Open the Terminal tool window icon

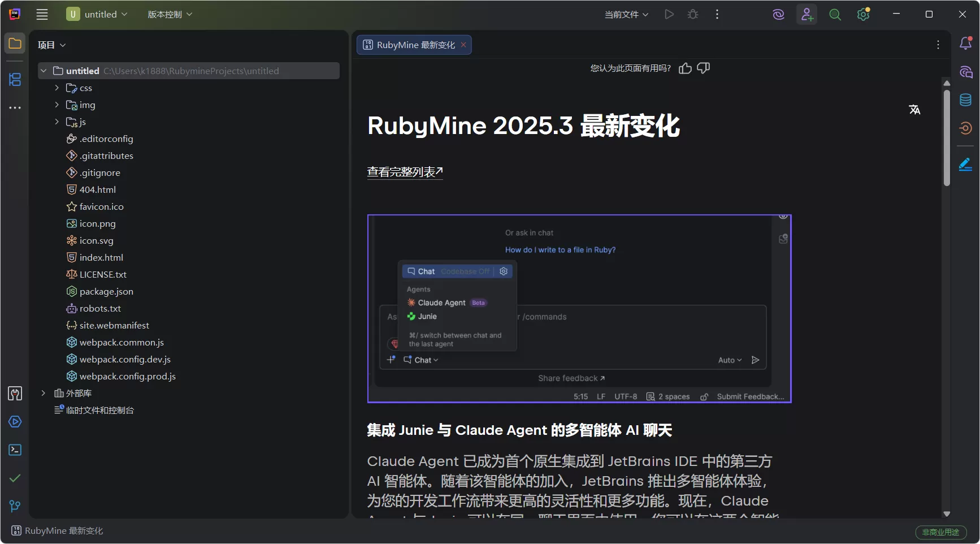pos(15,450)
